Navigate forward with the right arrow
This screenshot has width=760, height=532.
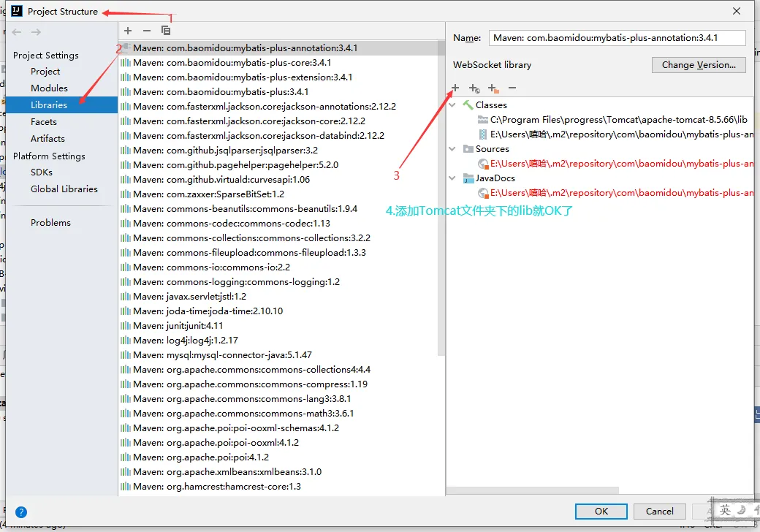click(x=36, y=32)
